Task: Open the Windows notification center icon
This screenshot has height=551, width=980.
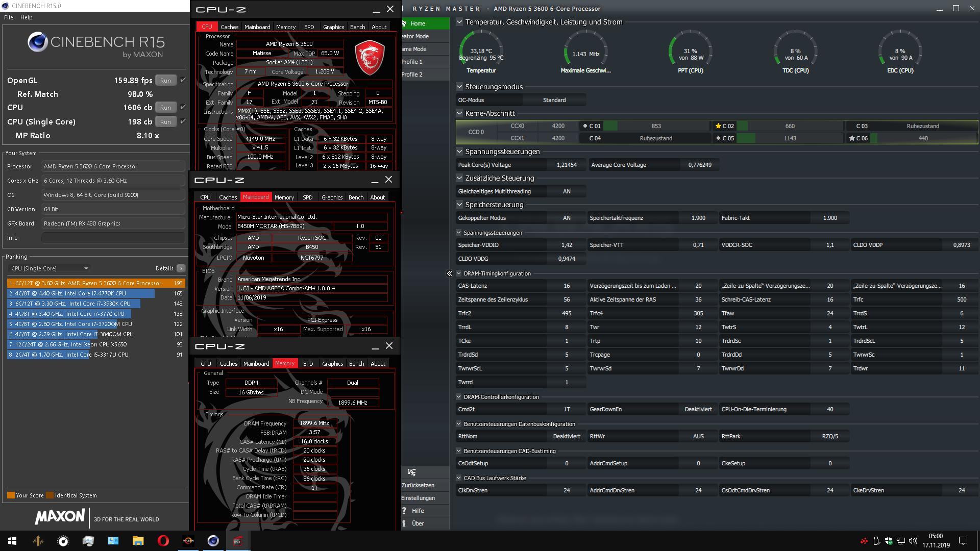Action: (x=963, y=541)
